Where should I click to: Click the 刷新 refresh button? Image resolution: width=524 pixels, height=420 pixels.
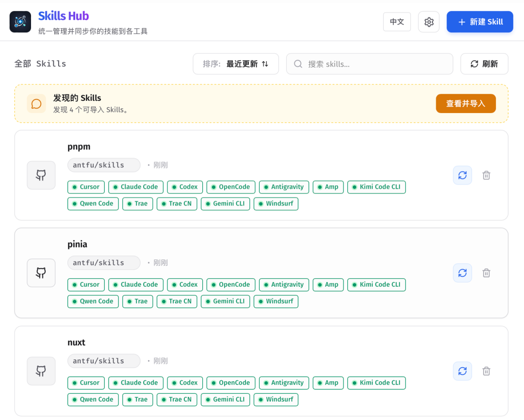coord(484,64)
